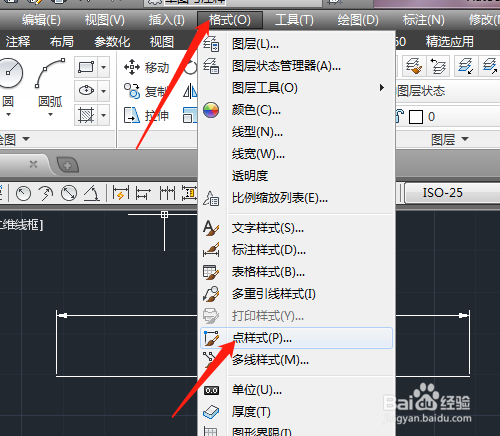Open the rectangle tool dropdown arrow

[x=104, y=67]
